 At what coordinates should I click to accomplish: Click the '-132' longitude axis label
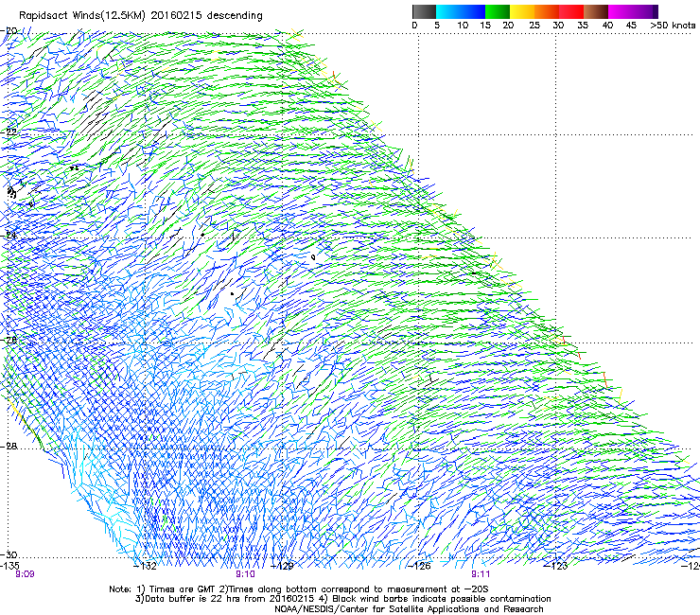tap(145, 566)
